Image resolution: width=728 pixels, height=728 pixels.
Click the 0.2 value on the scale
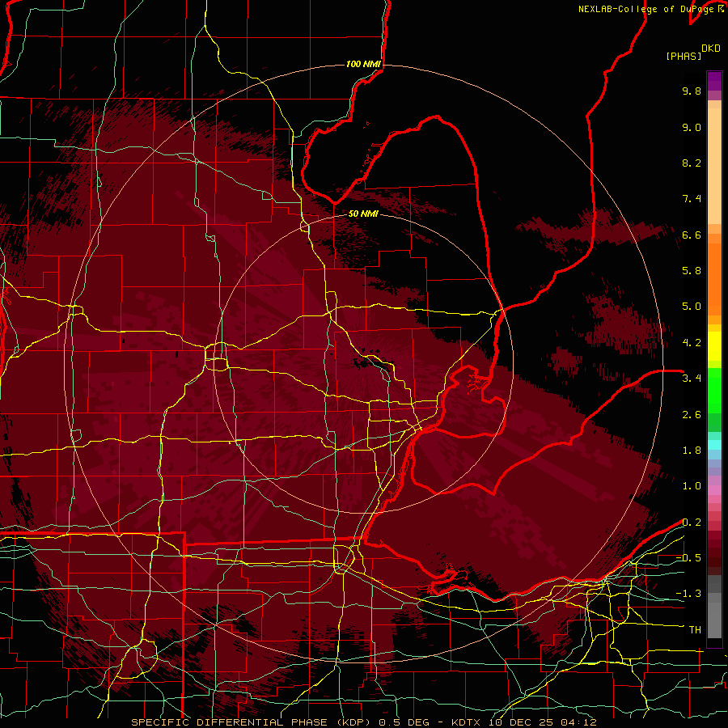[692, 523]
